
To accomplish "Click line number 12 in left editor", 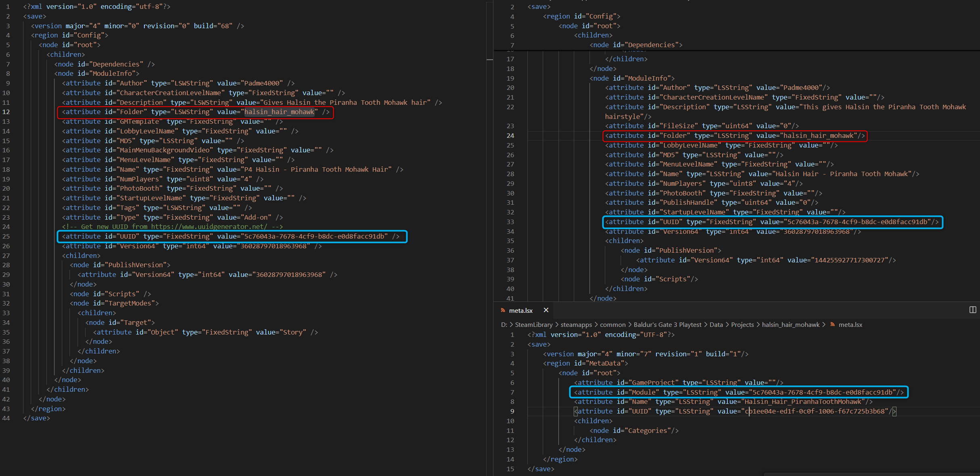I will pyautogui.click(x=6, y=112).
